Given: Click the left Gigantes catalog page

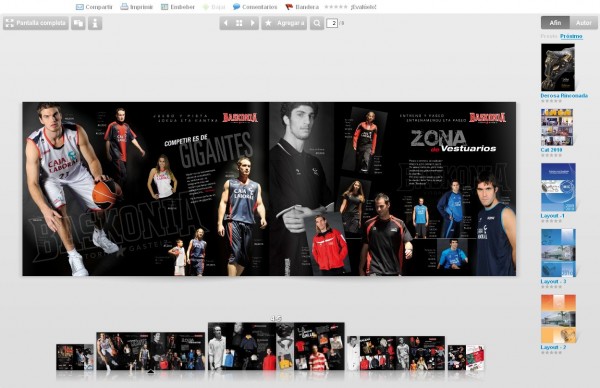Looking at the screenshot, I should (146, 189).
